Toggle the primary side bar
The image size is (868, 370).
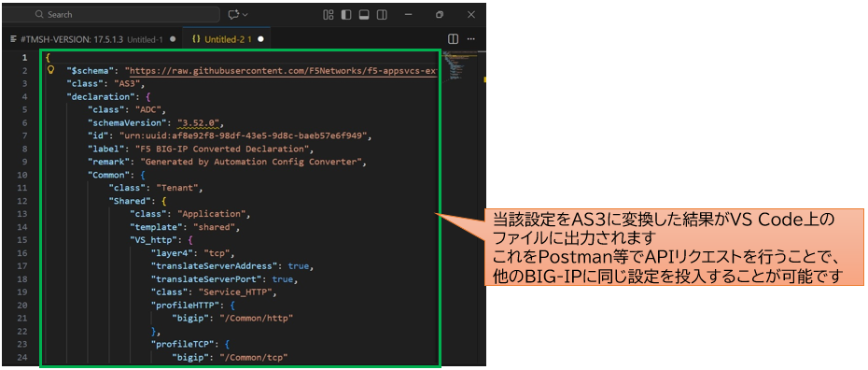click(x=346, y=14)
